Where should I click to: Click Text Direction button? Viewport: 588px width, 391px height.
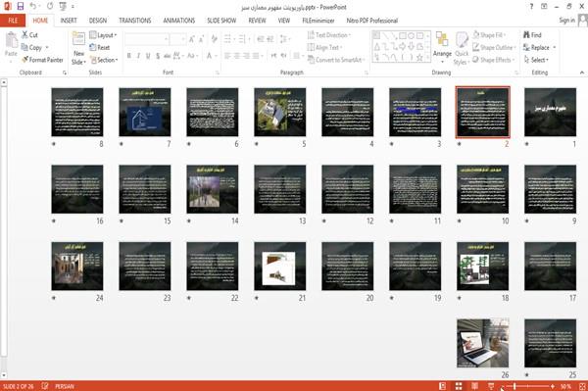click(x=329, y=35)
